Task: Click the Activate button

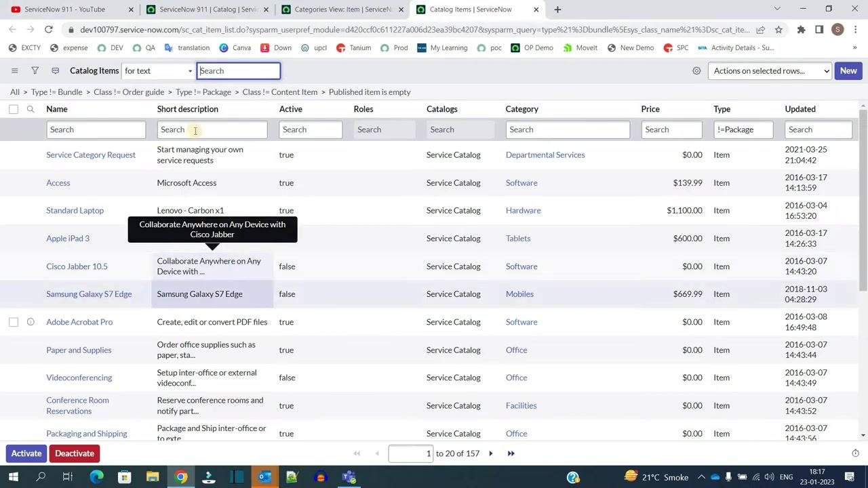Action: point(26,453)
